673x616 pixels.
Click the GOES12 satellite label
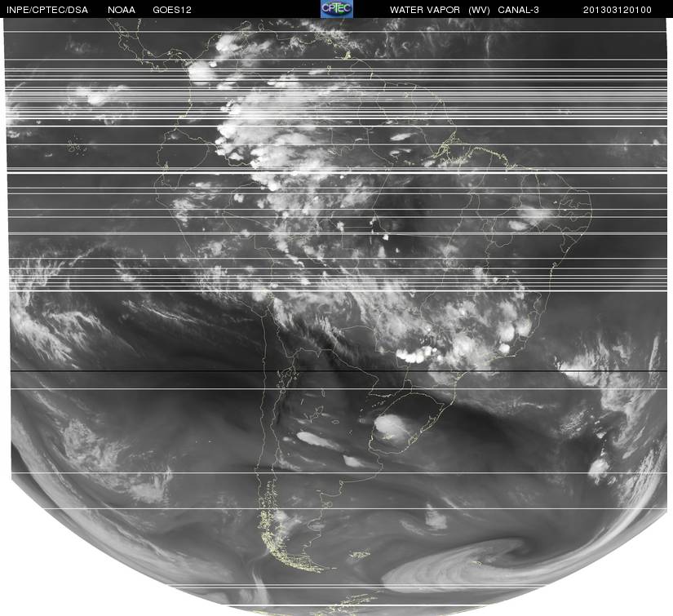[x=172, y=10]
